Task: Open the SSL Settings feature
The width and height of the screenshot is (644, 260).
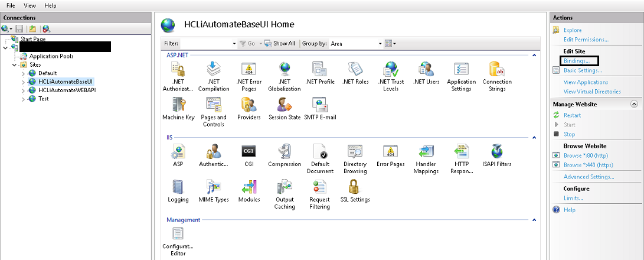Action: click(x=355, y=191)
